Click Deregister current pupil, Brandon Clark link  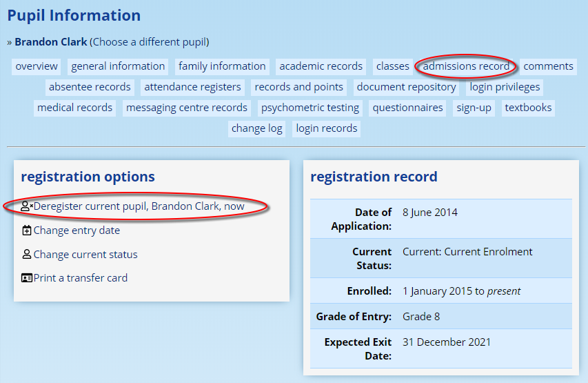[139, 206]
